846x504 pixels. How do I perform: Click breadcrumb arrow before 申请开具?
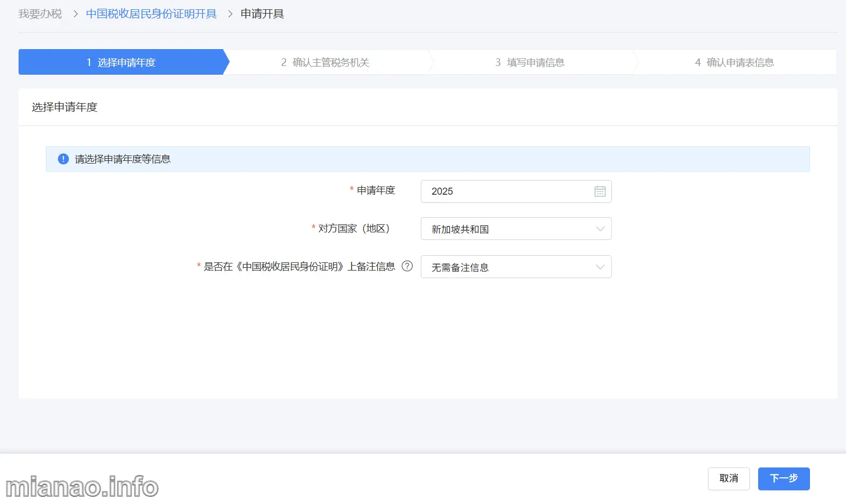point(230,14)
